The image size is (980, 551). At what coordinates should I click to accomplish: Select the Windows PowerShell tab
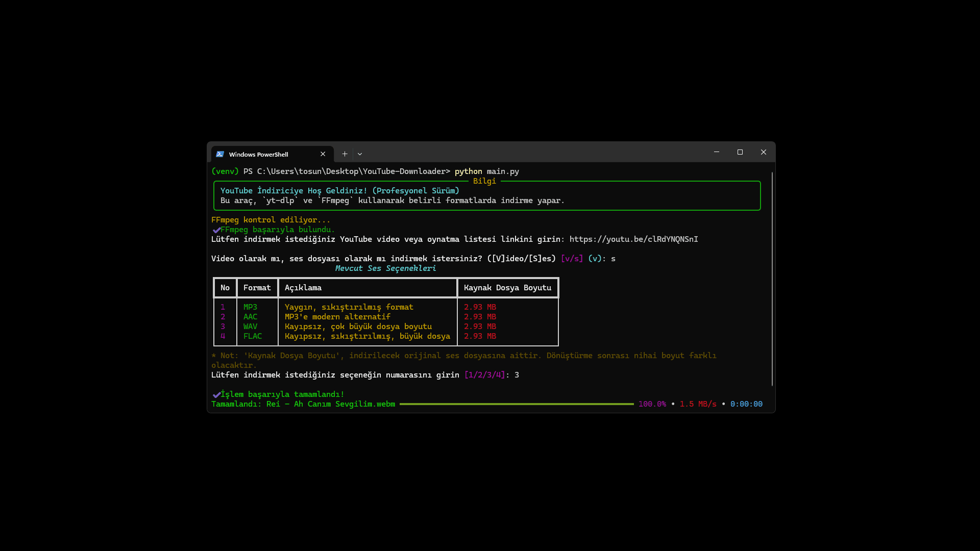click(x=272, y=154)
